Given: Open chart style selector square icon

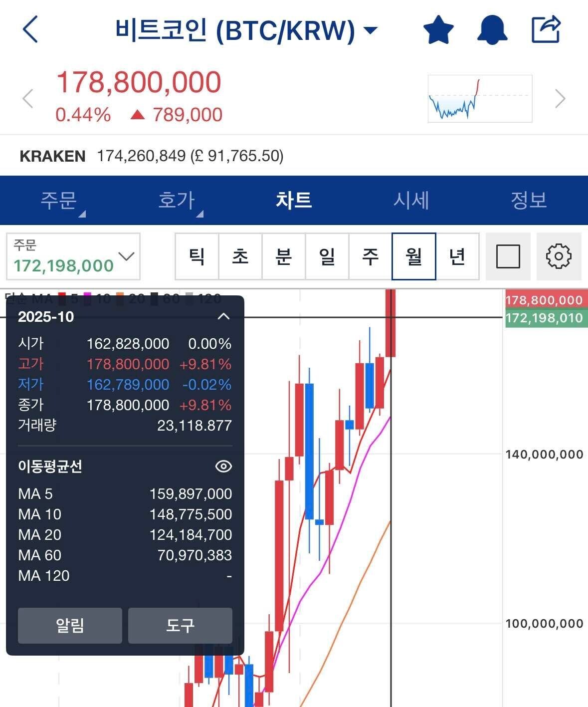Looking at the screenshot, I should [508, 256].
